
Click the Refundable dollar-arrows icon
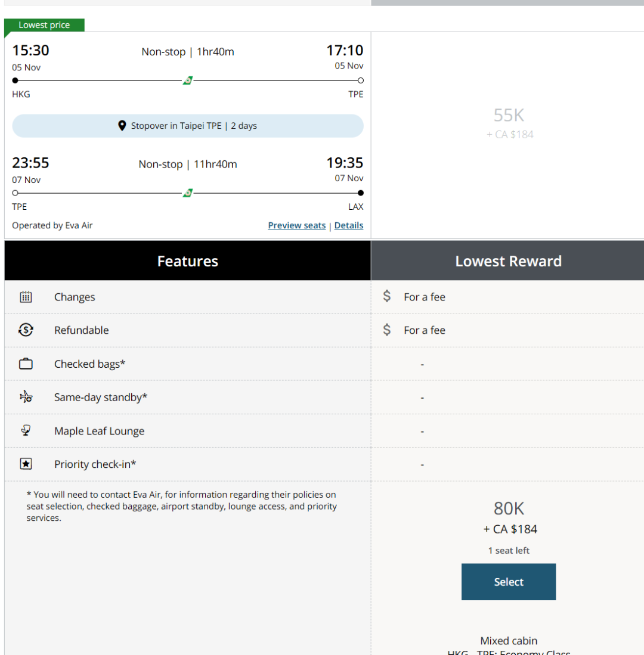pyautogui.click(x=26, y=330)
